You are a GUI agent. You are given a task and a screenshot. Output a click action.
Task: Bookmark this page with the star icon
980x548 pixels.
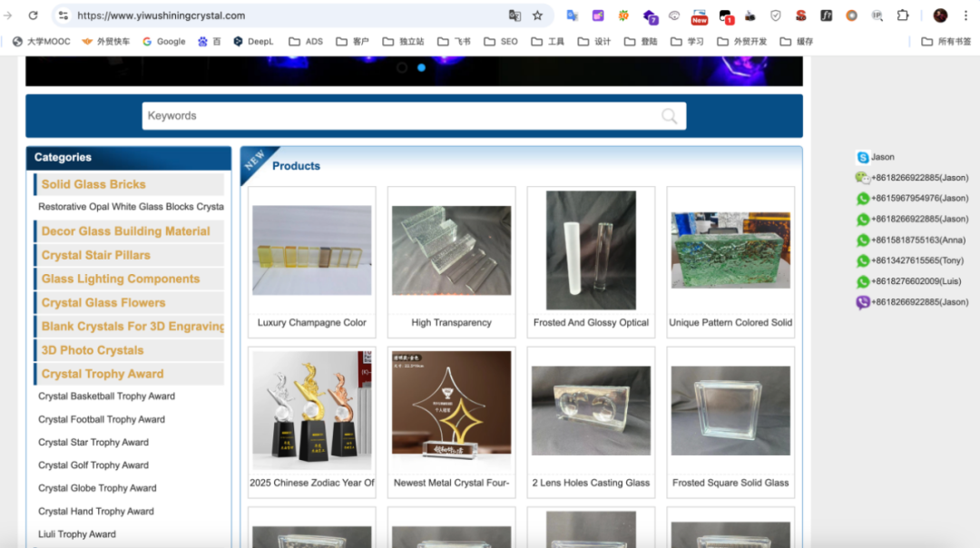click(x=537, y=15)
